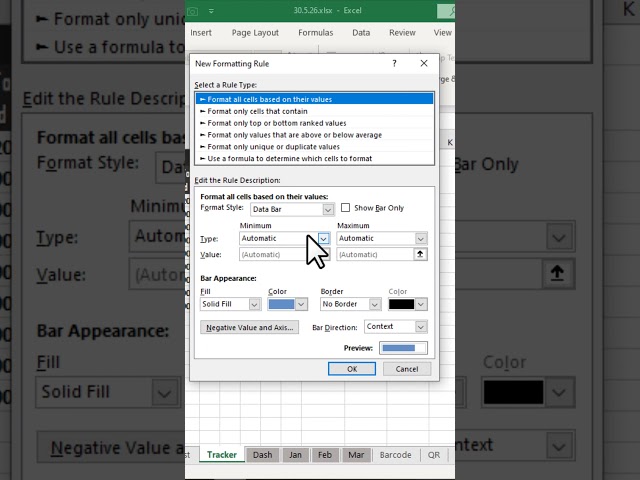This screenshot has height=480, width=640.
Task: Close the New Formatting Rule dialog
Action: pos(424,63)
